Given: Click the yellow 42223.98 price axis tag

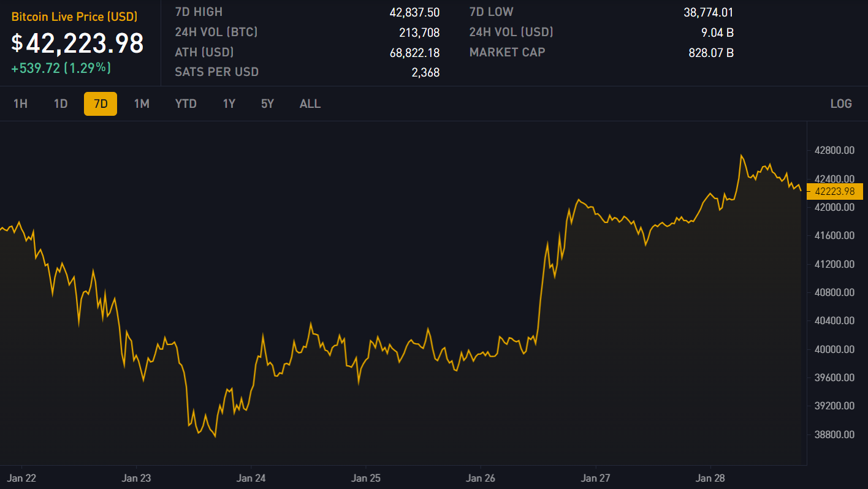Looking at the screenshot, I should [834, 191].
